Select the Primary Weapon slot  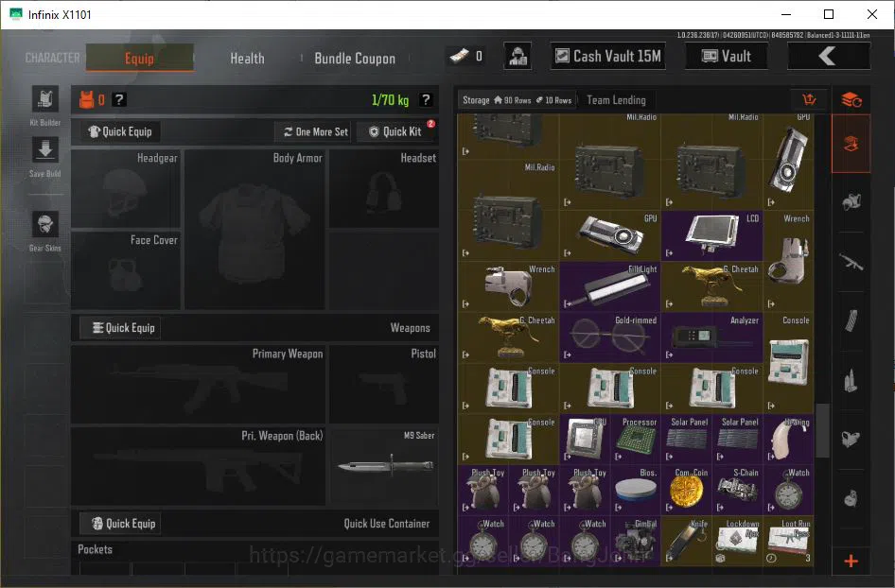[x=199, y=384]
